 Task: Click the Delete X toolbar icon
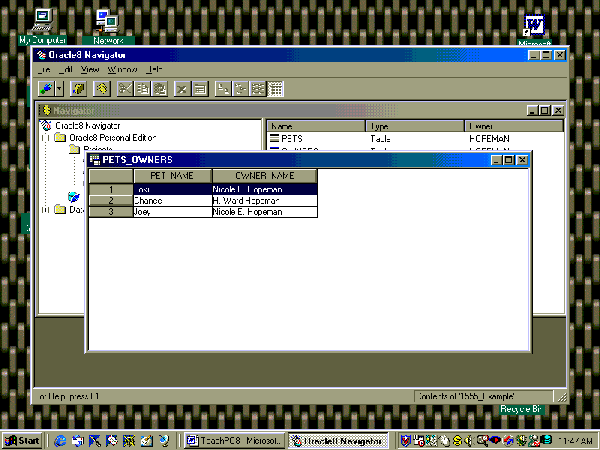[x=182, y=89]
